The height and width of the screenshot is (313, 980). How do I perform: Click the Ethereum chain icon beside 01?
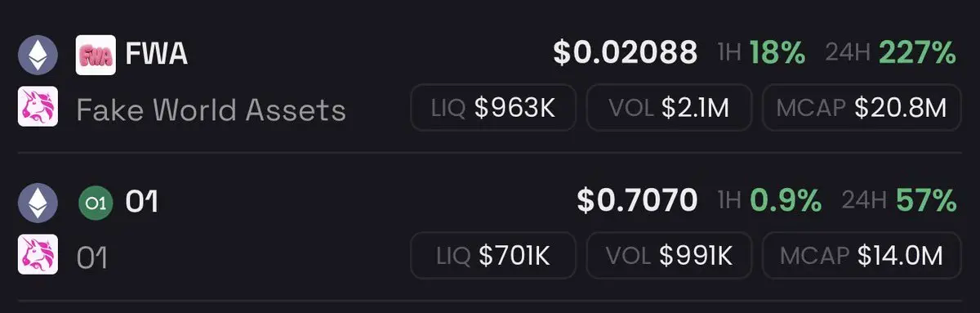38,203
